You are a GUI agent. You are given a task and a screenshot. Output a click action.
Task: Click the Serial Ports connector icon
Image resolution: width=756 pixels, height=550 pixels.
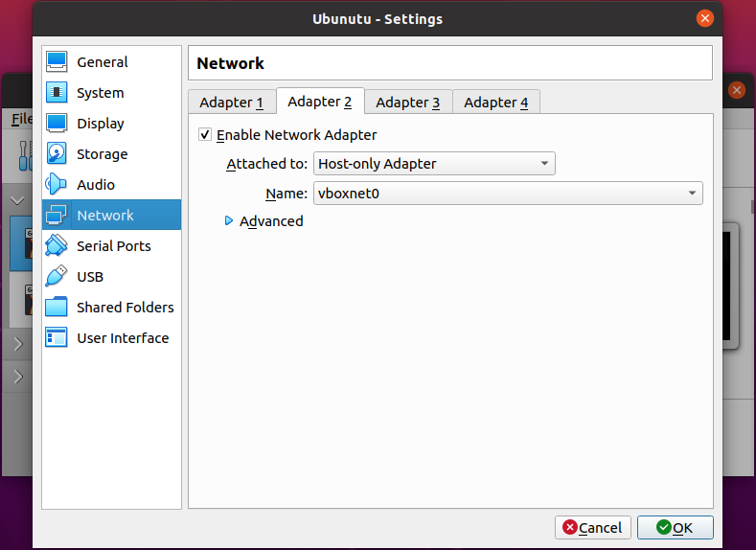tap(57, 245)
